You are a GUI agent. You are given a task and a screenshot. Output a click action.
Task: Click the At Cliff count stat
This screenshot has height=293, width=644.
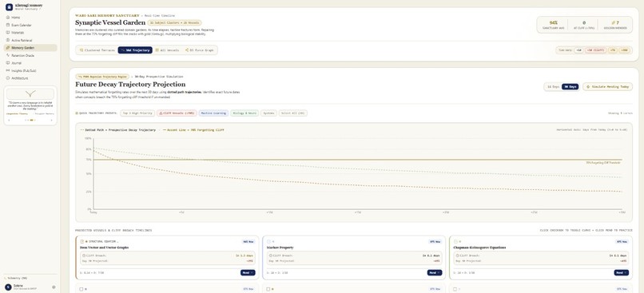click(x=583, y=25)
